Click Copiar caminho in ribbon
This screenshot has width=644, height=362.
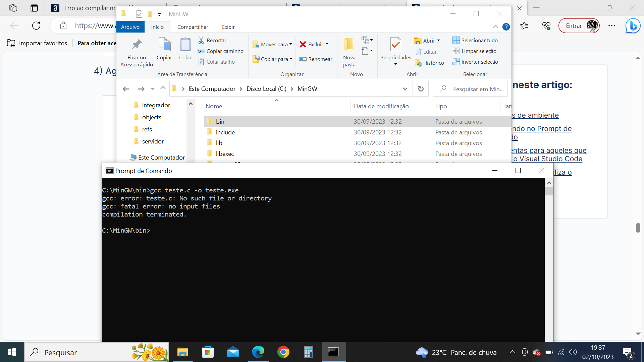[221, 51]
